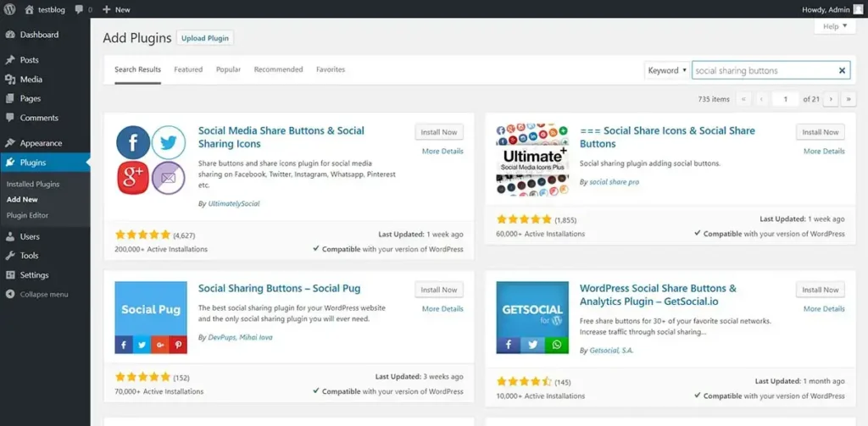Install Social Sharing Buttons – Social Pug
Screen dimensions: 868x426
pyautogui.click(x=439, y=290)
